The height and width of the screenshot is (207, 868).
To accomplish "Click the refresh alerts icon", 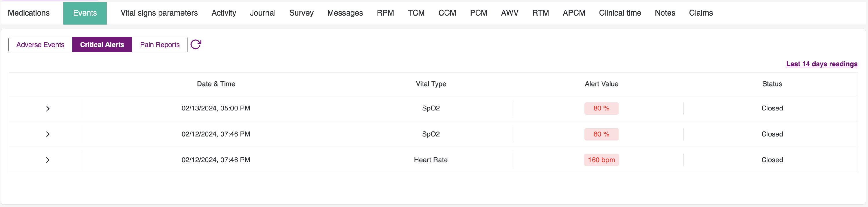I will point(196,45).
